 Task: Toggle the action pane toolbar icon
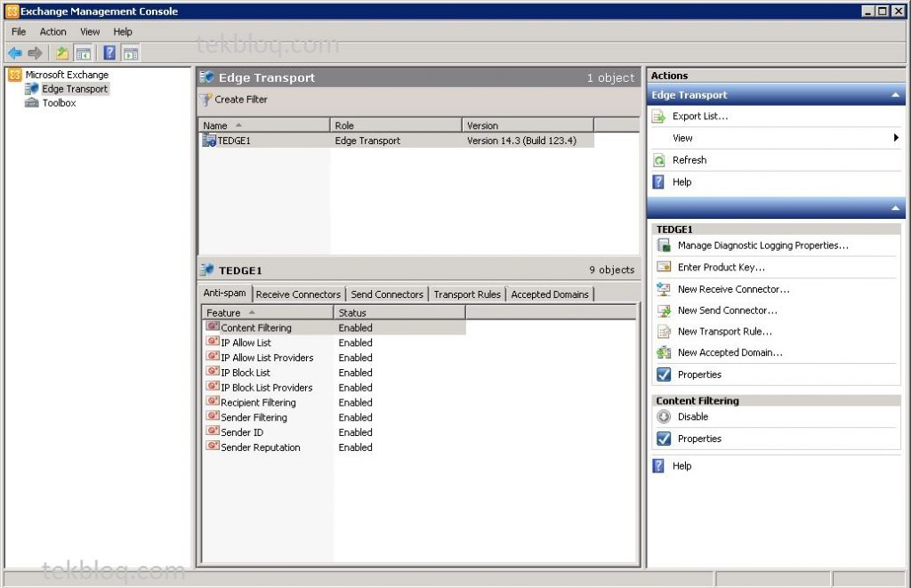click(131, 53)
